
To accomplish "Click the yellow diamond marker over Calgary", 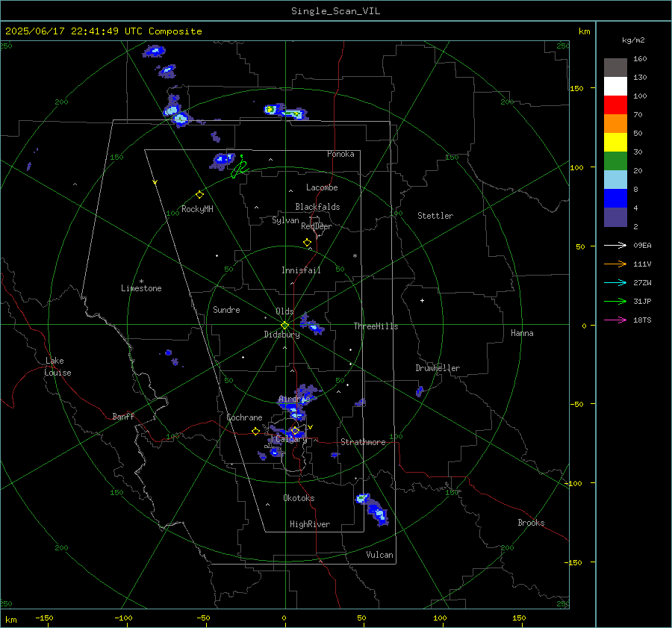I will point(295,430).
